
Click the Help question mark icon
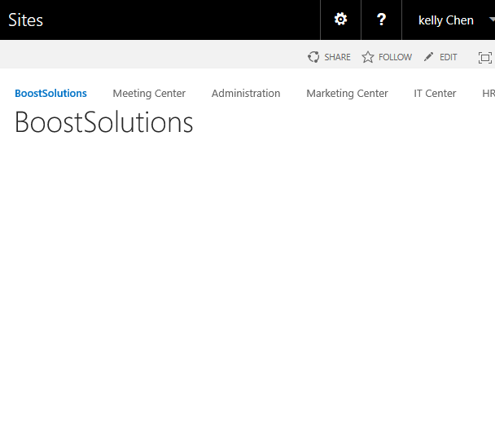tap(381, 20)
